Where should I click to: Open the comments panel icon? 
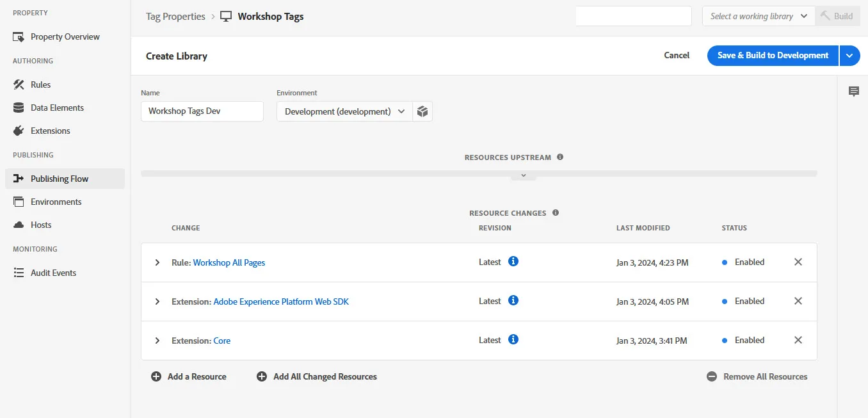click(853, 92)
